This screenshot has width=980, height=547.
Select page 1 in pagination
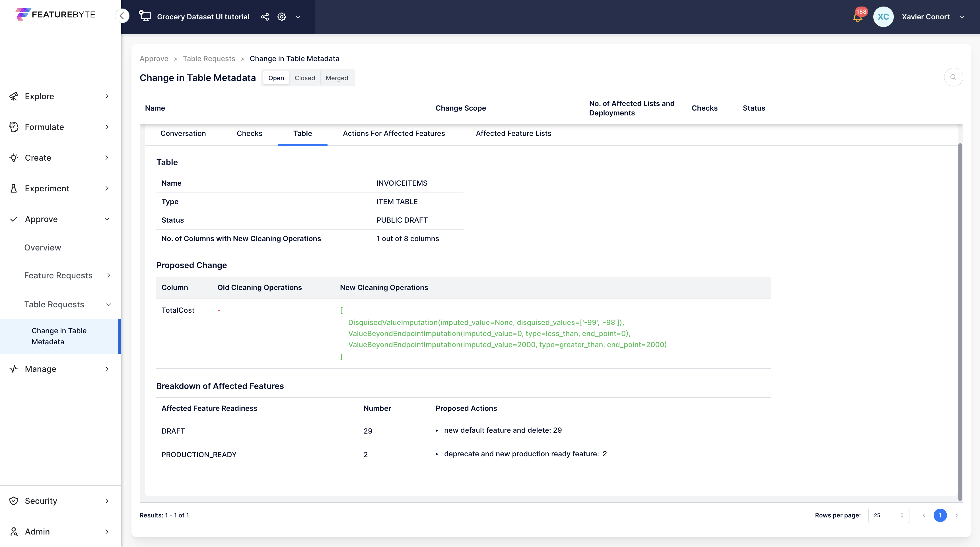[x=940, y=515]
